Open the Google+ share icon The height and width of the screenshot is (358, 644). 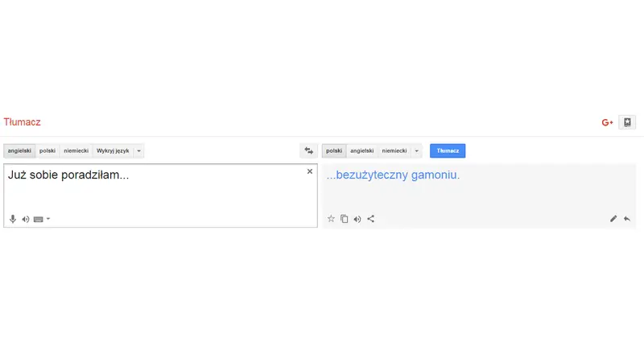coord(607,122)
